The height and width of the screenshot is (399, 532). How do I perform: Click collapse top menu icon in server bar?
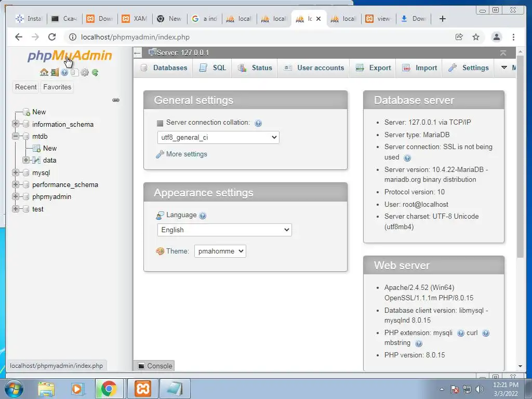coord(503,53)
